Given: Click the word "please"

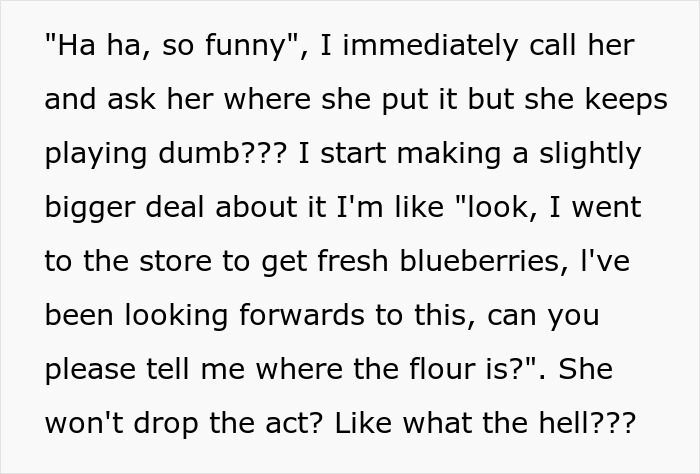Looking at the screenshot, I should 89,370.
